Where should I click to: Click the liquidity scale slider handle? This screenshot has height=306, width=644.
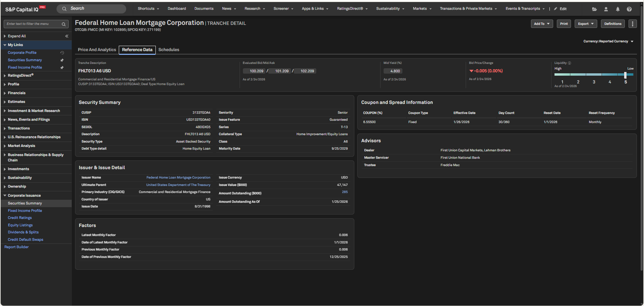click(x=625, y=75)
